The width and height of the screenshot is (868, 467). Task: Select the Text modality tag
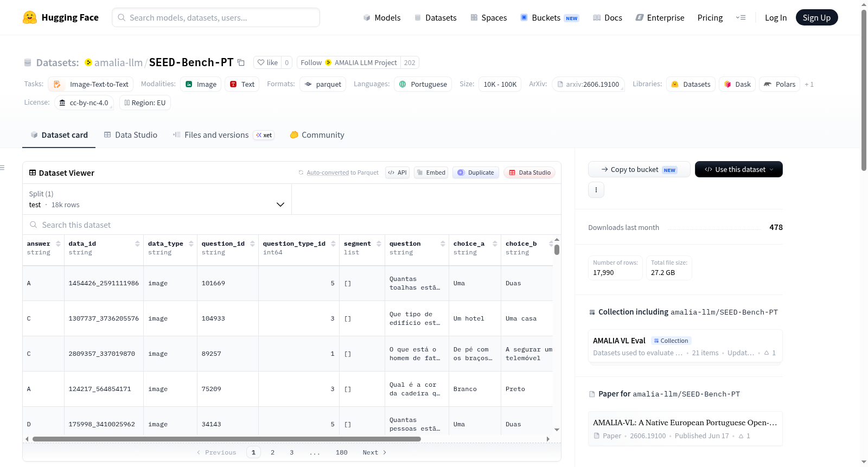click(x=242, y=84)
